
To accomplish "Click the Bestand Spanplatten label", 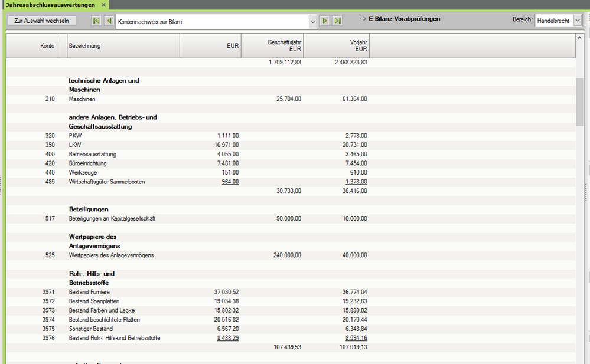I will pyautogui.click(x=94, y=301).
